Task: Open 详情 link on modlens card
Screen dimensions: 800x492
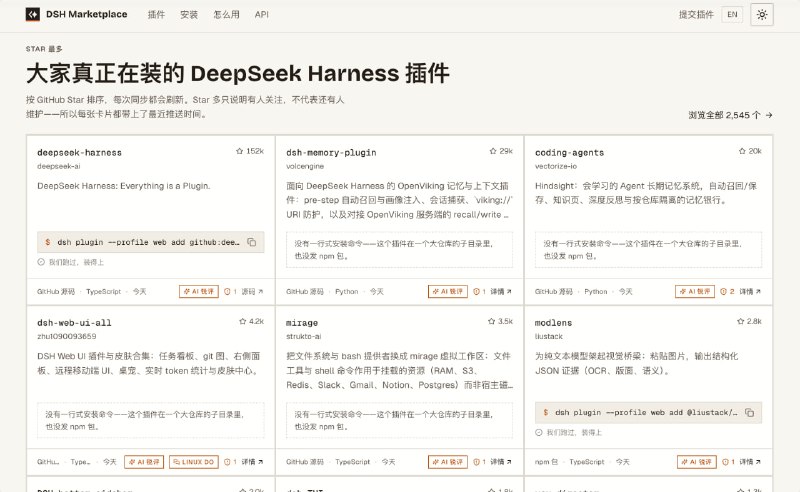Action: coord(750,462)
